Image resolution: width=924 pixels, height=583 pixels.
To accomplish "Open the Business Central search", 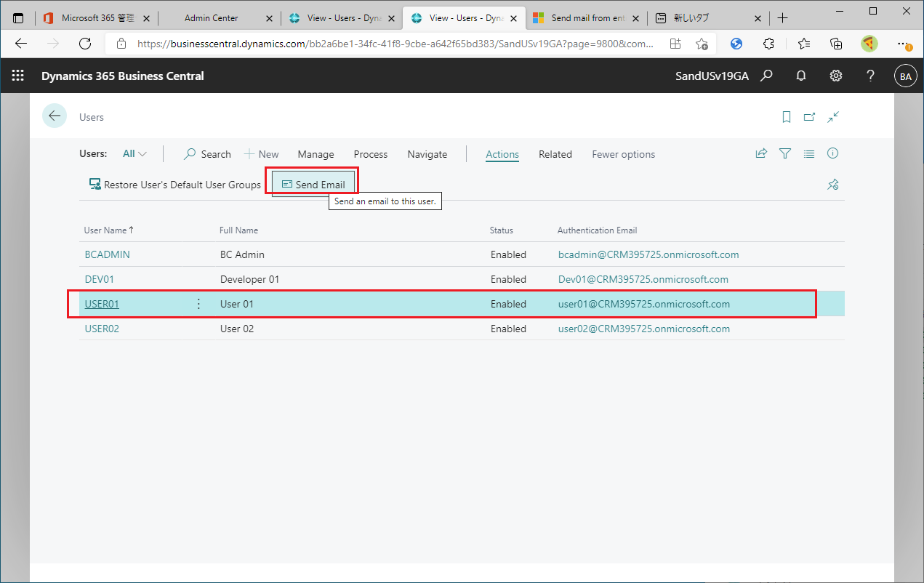I will (x=766, y=76).
